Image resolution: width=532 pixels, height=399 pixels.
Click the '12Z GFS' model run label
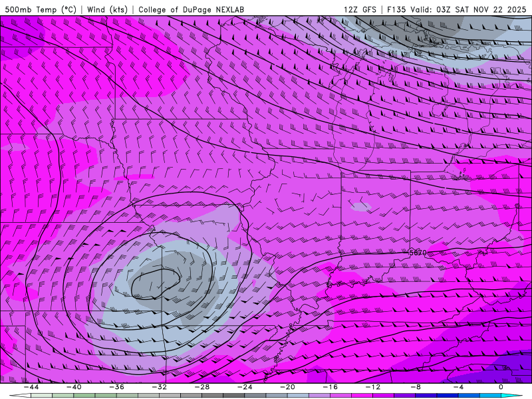360,9
